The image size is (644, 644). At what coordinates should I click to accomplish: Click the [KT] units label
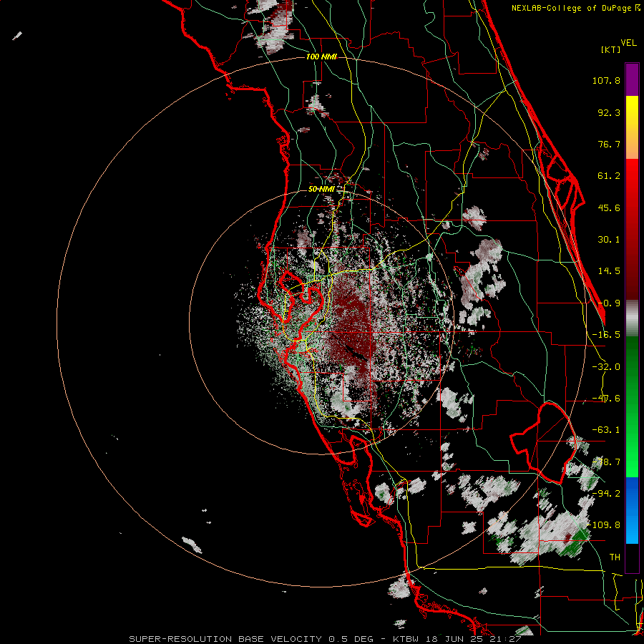611,49
